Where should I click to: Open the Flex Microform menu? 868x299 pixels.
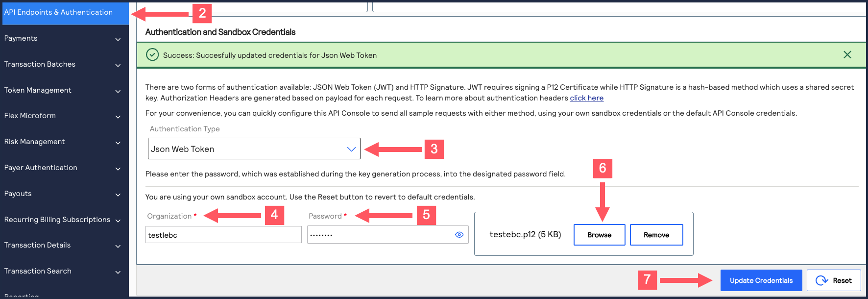(30, 116)
